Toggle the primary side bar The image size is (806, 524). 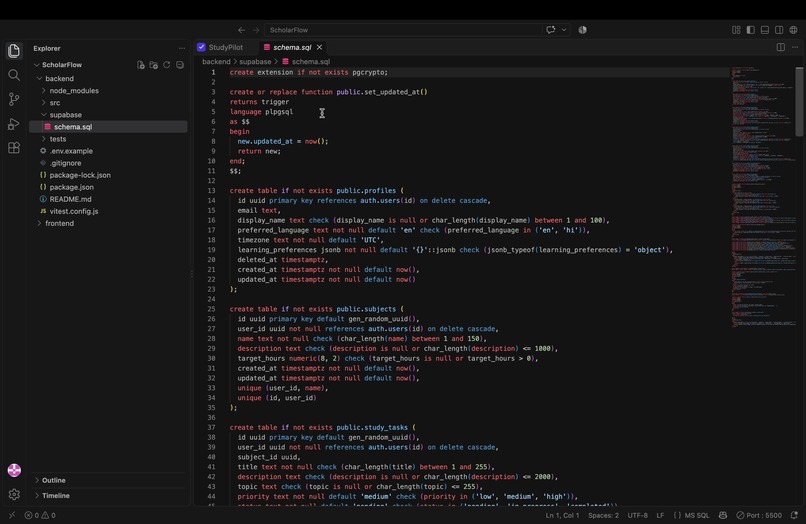tap(750, 30)
